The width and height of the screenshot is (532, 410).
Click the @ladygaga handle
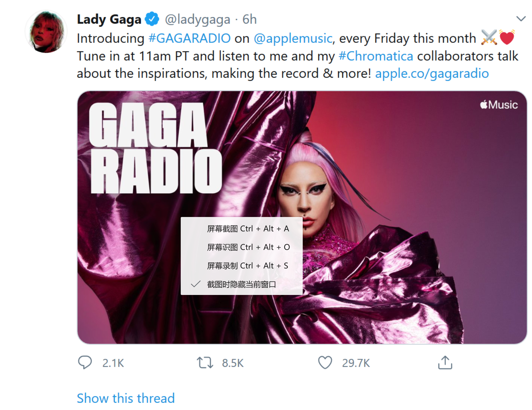[x=197, y=19]
